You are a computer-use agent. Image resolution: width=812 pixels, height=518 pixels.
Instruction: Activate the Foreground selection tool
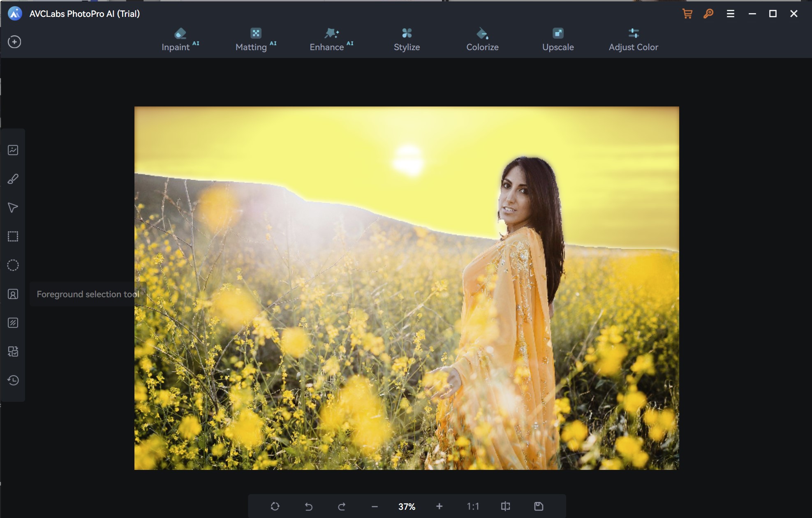click(x=13, y=294)
